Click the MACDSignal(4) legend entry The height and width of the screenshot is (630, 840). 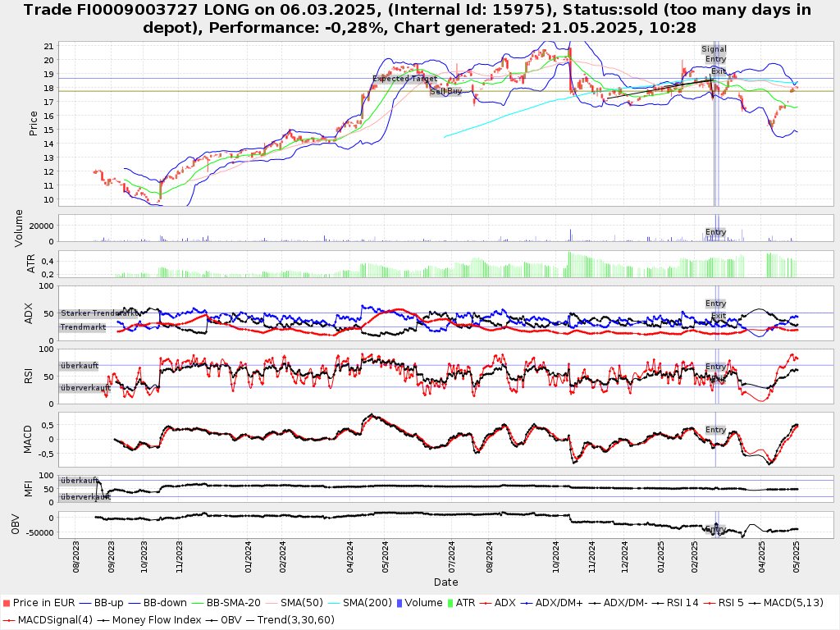pyautogui.click(x=49, y=619)
